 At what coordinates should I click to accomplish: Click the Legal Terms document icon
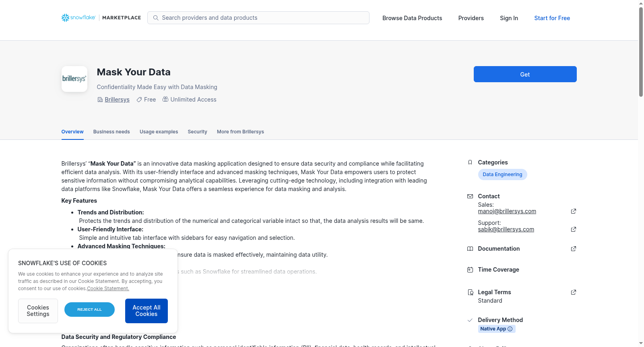pos(470,292)
